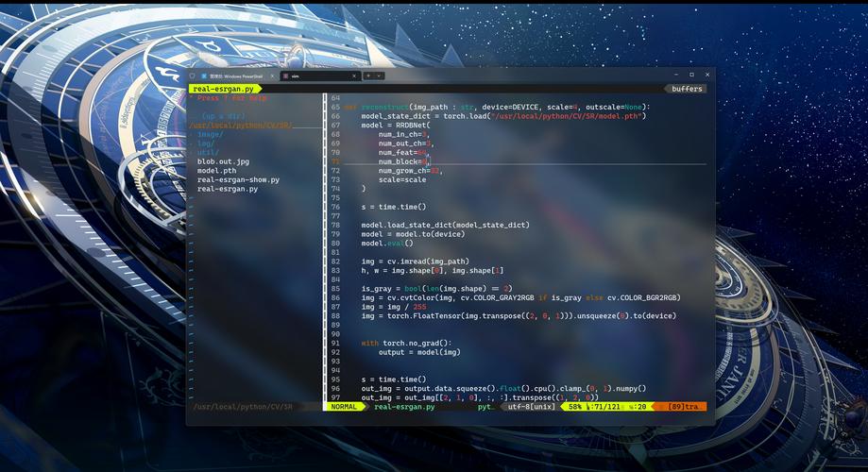Open real-esrgan-show.py in the file tree
Screen dimensions: 868x472
coord(238,180)
